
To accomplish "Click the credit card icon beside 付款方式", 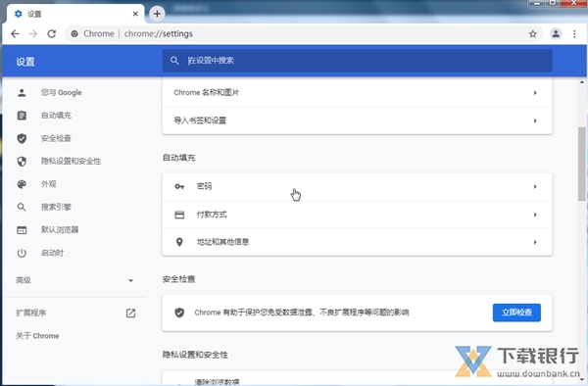I will click(x=179, y=215).
